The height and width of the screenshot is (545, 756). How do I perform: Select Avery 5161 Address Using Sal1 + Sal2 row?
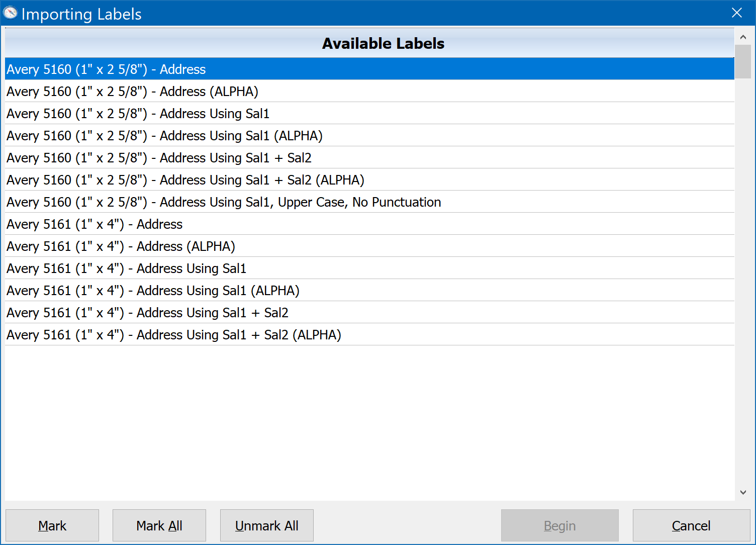click(x=370, y=312)
